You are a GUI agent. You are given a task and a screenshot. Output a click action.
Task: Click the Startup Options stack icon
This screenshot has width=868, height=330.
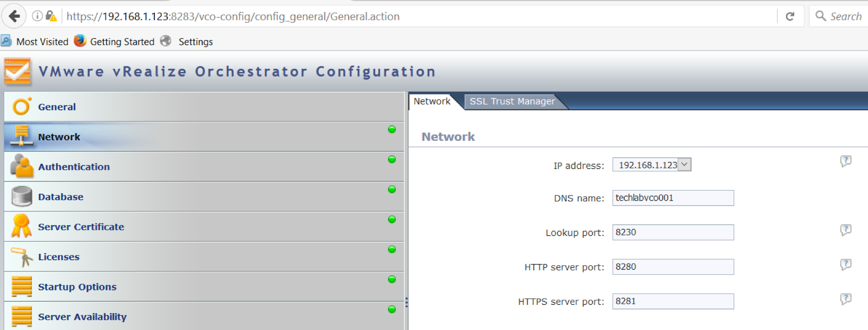(x=21, y=287)
